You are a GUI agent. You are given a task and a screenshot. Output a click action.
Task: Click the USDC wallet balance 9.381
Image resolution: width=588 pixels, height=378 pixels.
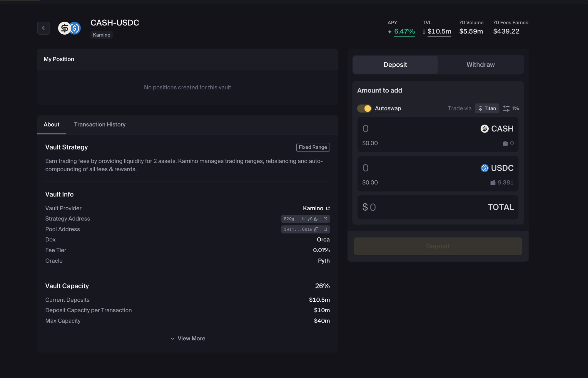click(x=502, y=183)
